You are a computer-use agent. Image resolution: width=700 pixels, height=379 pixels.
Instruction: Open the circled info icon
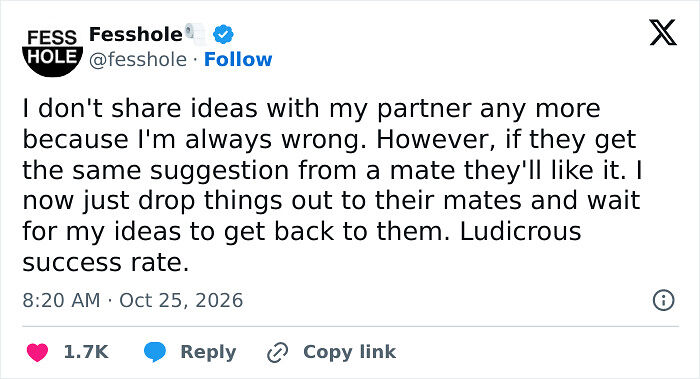pyautogui.click(x=663, y=300)
